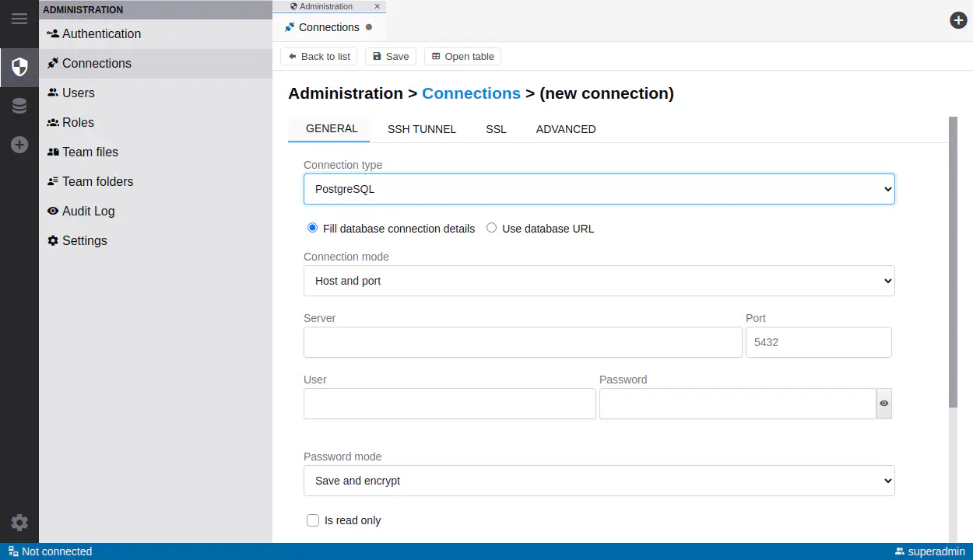Image resolution: width=973 pixels, height=560 pixels.
Task: Open the Connection mode dropdown
Action: (x=599, y=281)
